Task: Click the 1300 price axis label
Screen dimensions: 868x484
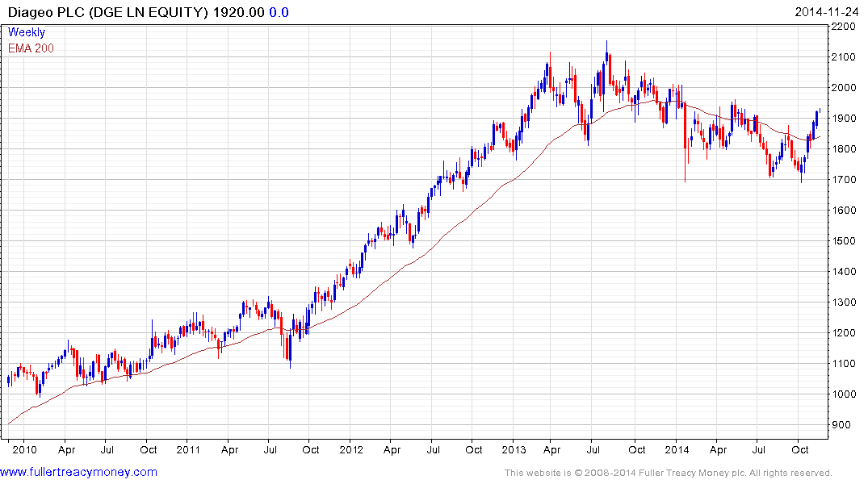Action: click(844, 302)
